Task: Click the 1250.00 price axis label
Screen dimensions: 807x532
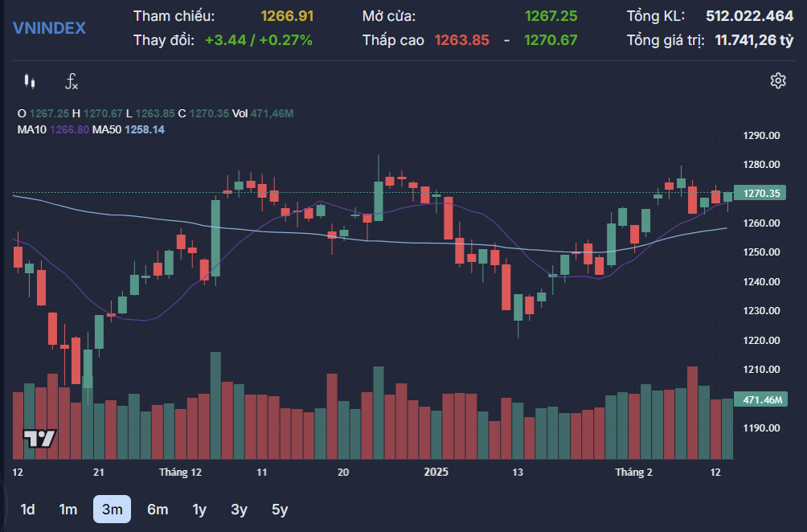Action: [761, 252]
